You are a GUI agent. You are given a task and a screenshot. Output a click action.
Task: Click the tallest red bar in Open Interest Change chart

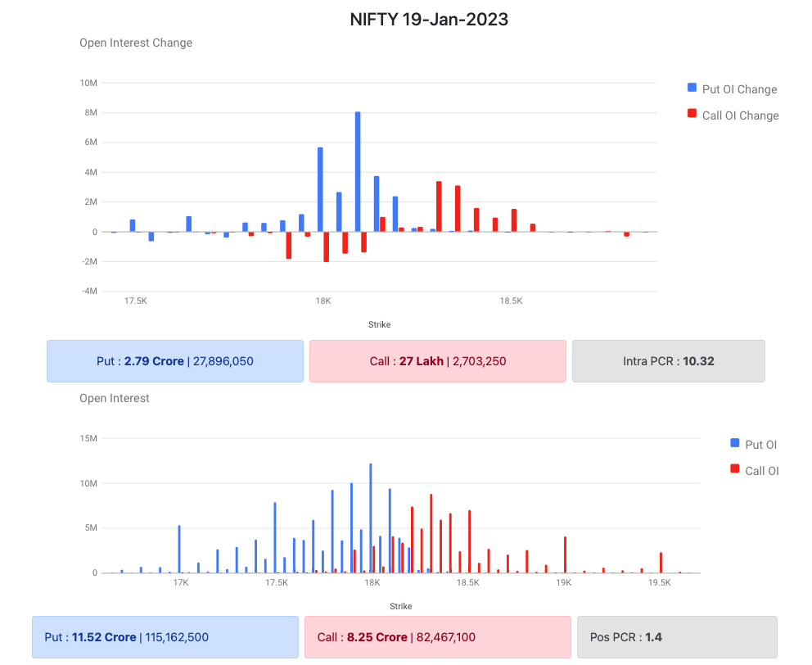439,206
